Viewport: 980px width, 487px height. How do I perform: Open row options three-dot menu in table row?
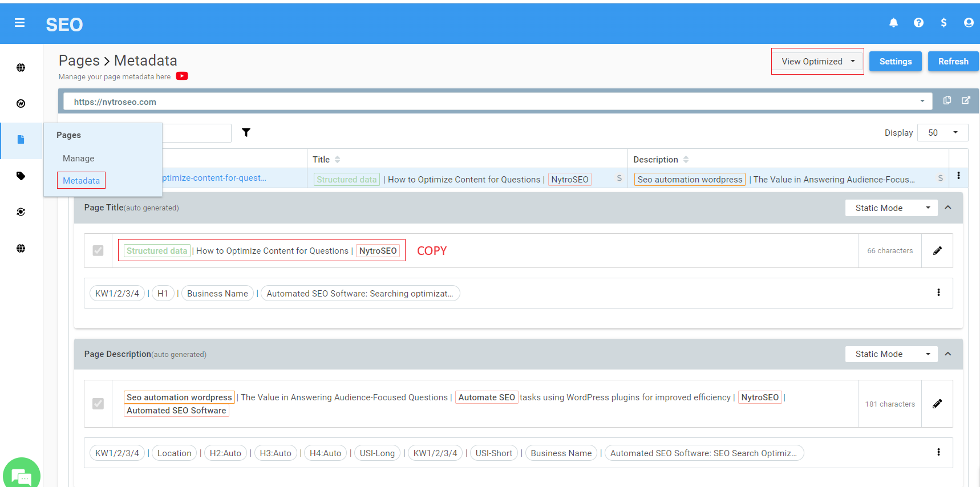pyautogui.click(x=958, y=176)
